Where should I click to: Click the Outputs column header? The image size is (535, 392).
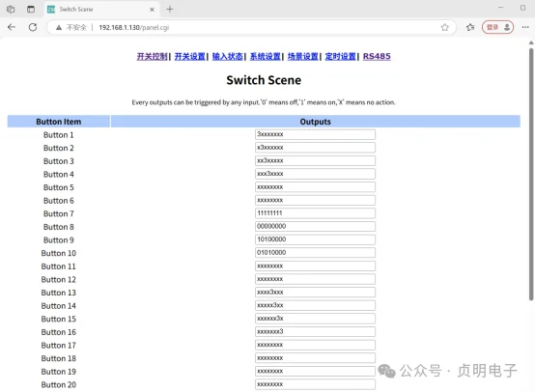(x=315, y=122)
